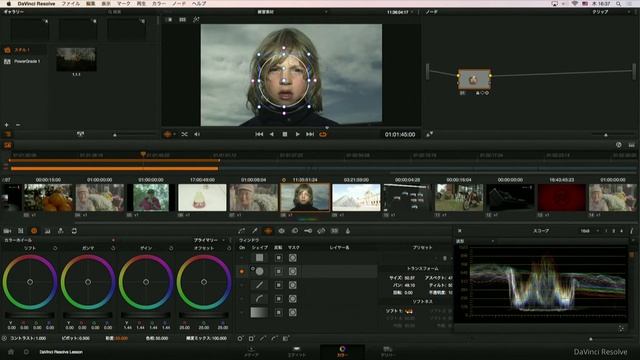The width and height of the screenshot is (640, 360).
Task: Turn on the square window
Action: click(x=242, y=258)
